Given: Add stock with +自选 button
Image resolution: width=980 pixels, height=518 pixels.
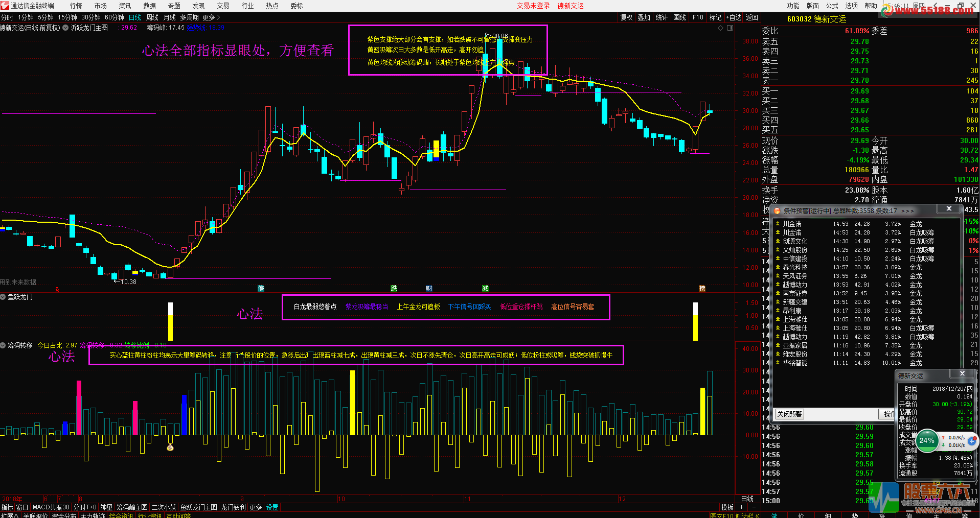Looking at the screenshot, I should point(734,17).
